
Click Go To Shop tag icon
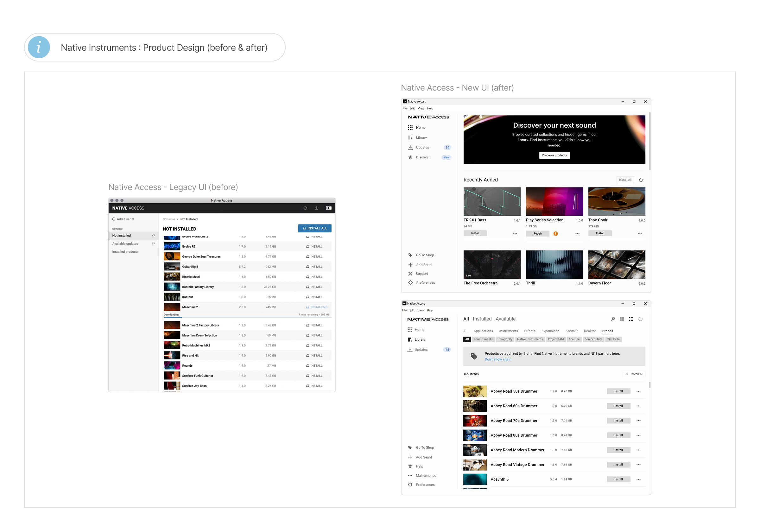(x=410, y=255)
